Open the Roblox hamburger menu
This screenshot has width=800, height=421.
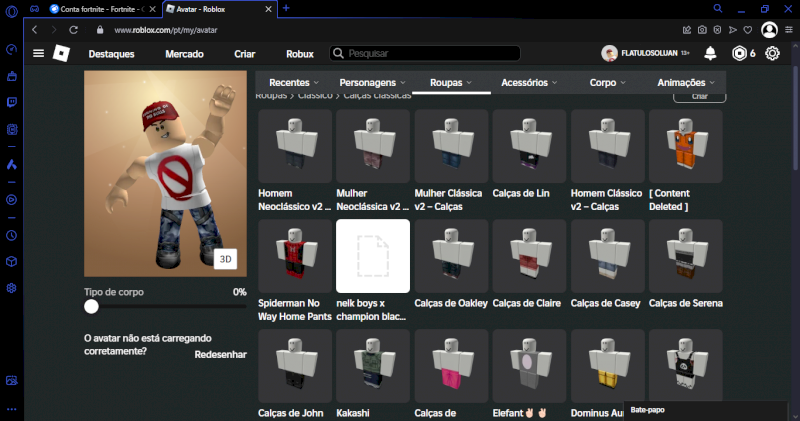click(38, 53)
